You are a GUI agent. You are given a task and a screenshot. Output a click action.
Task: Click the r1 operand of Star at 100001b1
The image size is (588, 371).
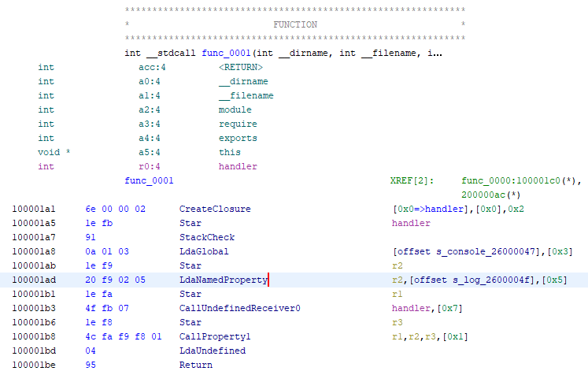[398, 294]
